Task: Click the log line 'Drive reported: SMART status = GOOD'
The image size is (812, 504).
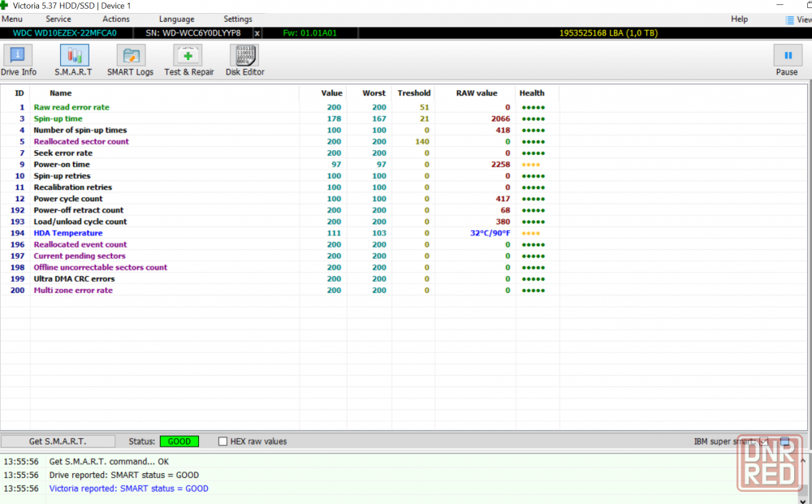Action: coord(123,475)
